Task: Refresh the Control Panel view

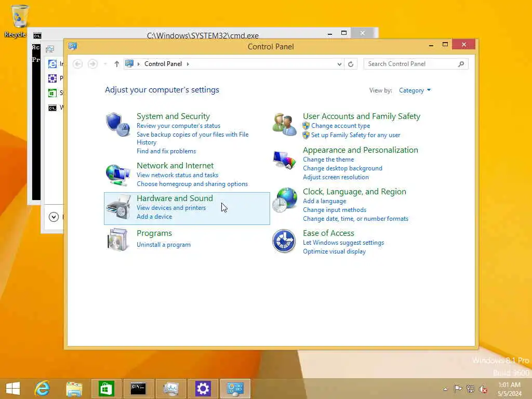Action: (351, 64)
